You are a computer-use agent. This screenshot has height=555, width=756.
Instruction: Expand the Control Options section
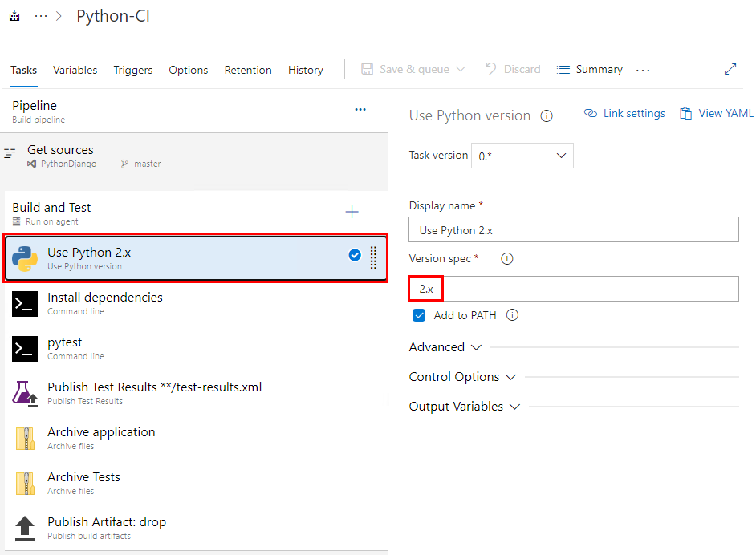(x=462, y=377)
